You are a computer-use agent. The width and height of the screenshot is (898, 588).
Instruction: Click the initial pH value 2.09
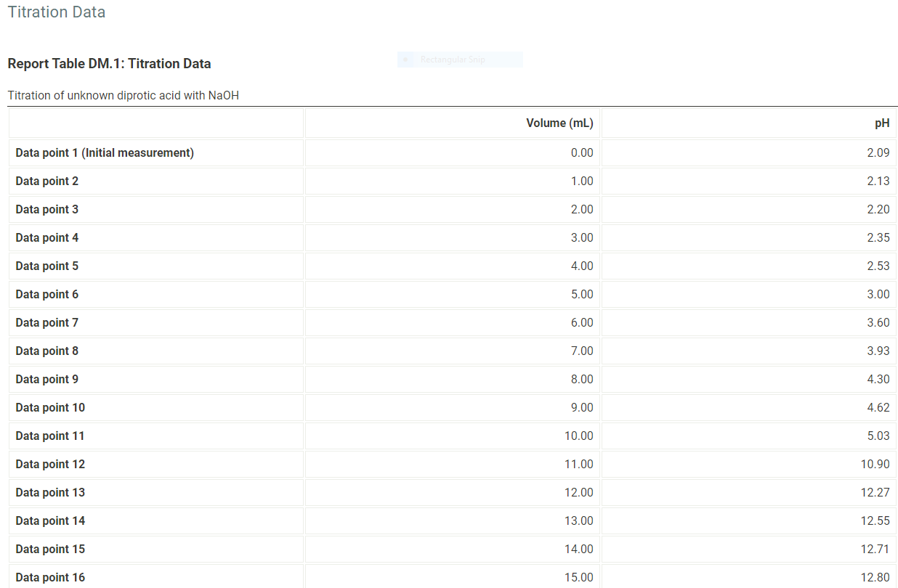(x=880, y=152)
